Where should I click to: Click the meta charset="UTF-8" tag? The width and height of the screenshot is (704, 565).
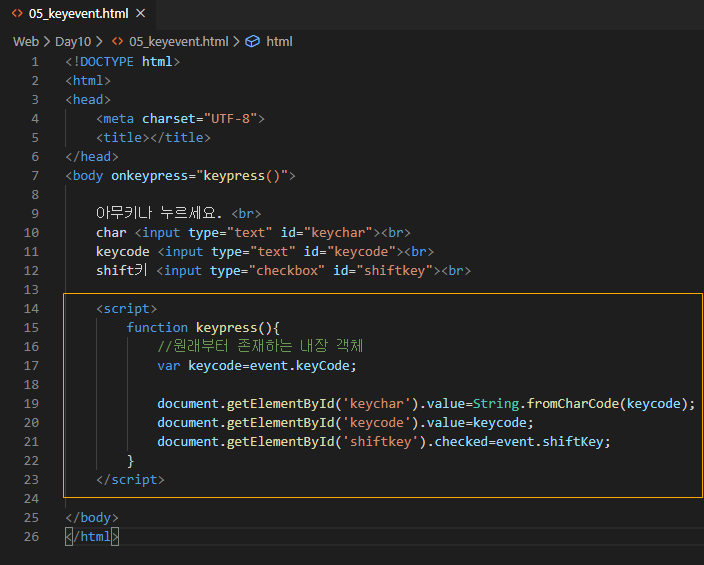180,119
